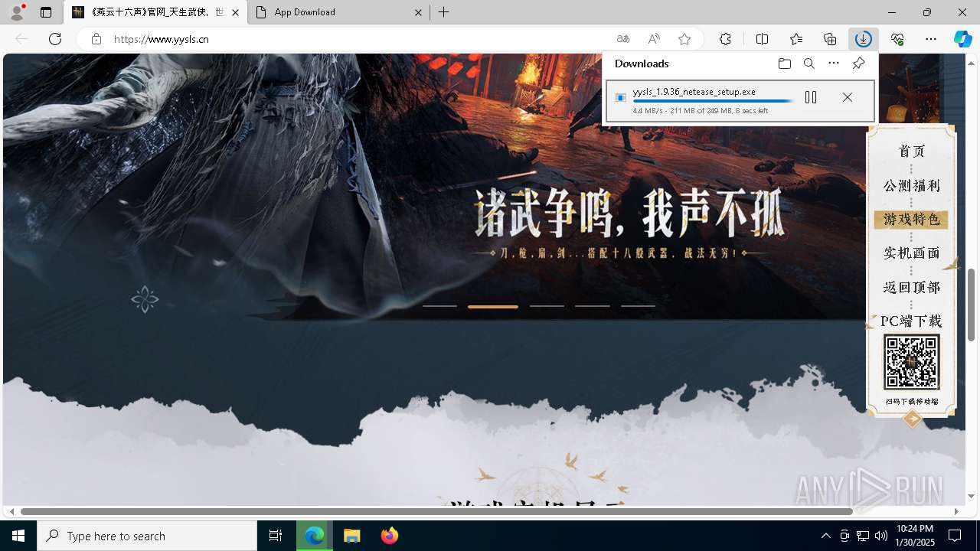This screenshot has width=980, height=551.
Task: Open 公测福利 side menu item
Action: coord(911,185)
